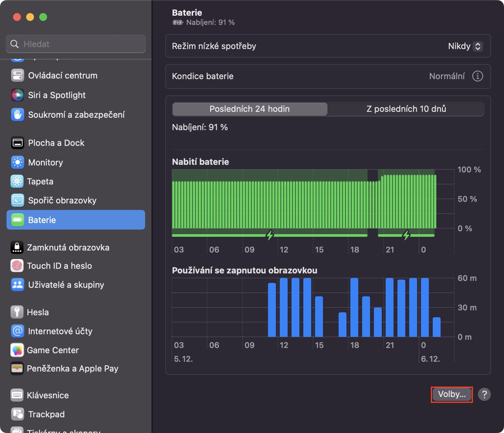The height and width of the screenshot is (433, 504).
Task: Select Spořič obrazovky in sidebar
Action: [62, 200]
